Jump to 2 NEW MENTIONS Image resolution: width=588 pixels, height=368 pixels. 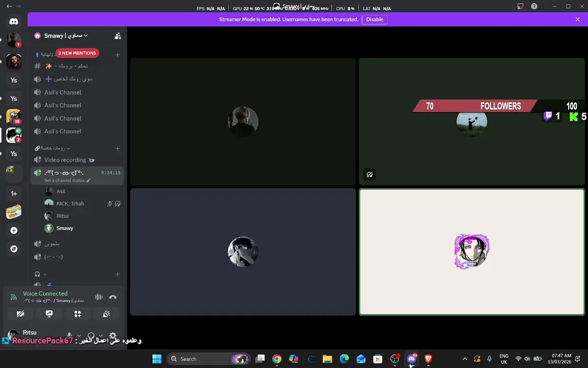(77, 53)
